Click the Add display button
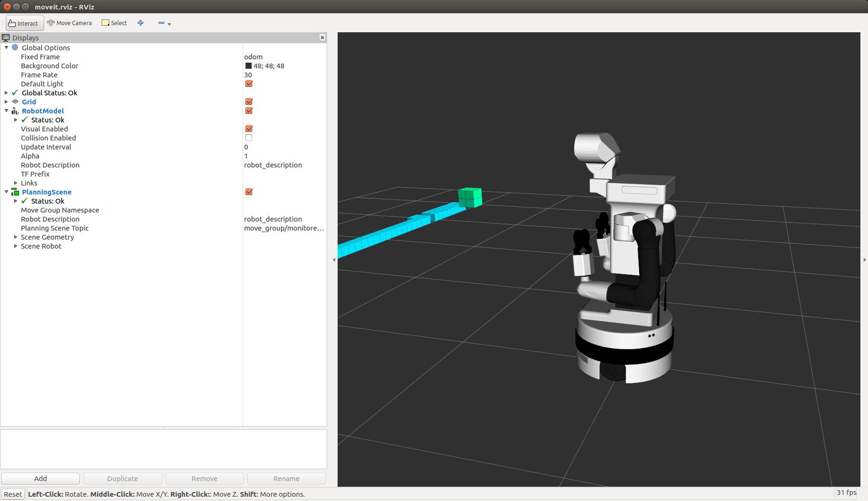This screenshot has height=501, width=868. point(40,478)
